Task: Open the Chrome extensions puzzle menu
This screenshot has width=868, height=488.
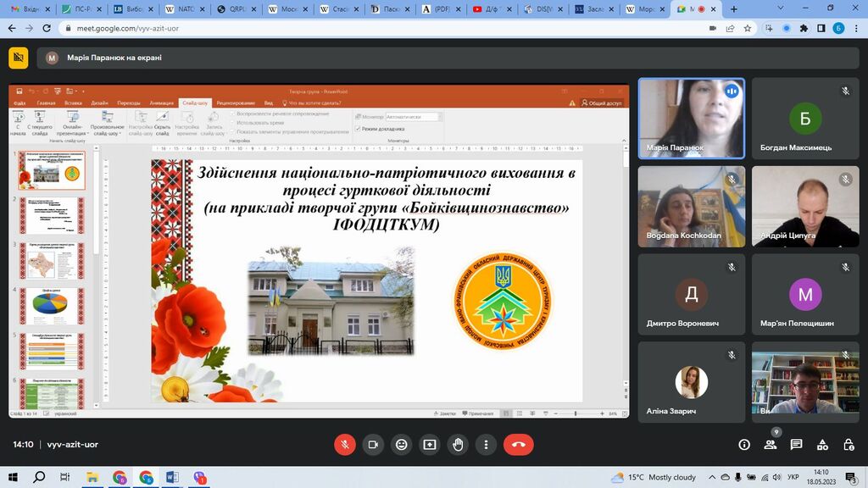Action: pyautogui.click(x=804, y=28)
